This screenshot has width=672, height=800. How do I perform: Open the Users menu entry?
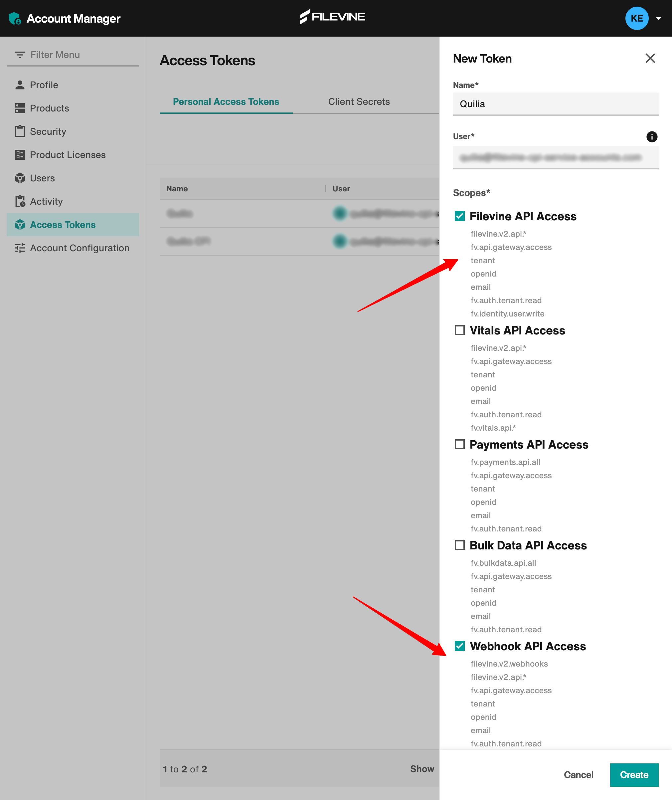(x=73, y=178)
